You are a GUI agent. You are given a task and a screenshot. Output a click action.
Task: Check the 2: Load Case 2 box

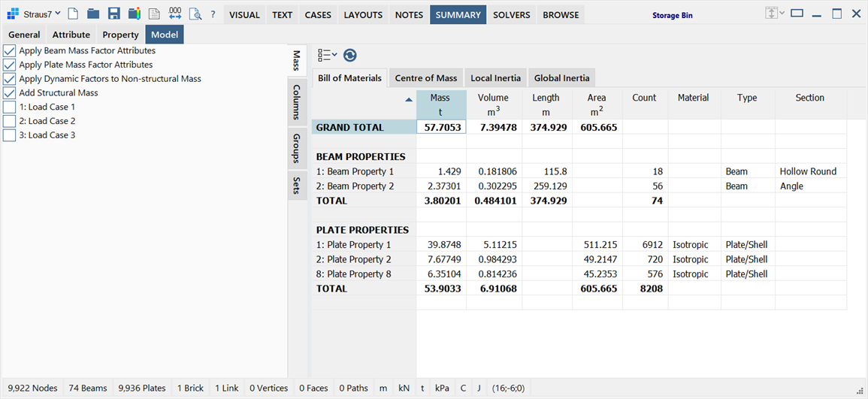[10, 121]
